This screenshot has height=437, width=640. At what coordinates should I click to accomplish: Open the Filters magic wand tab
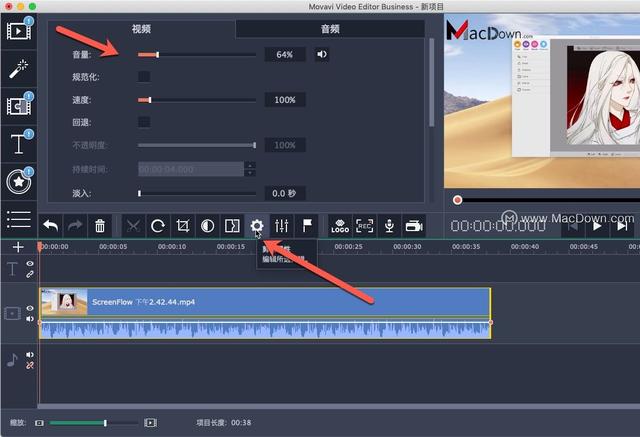(19, 69)
